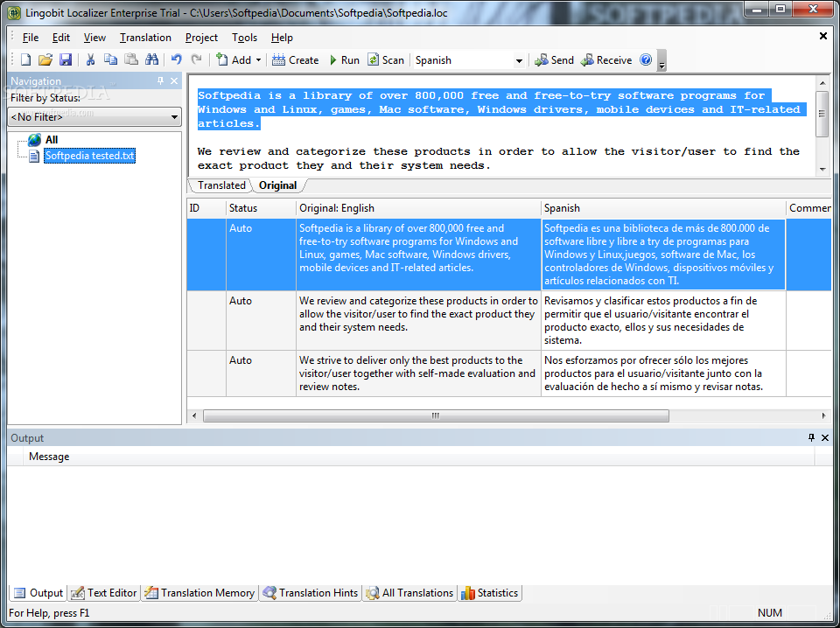Click the preview pane scroll-up arrow
840x628 pixels.
point(822,82)
